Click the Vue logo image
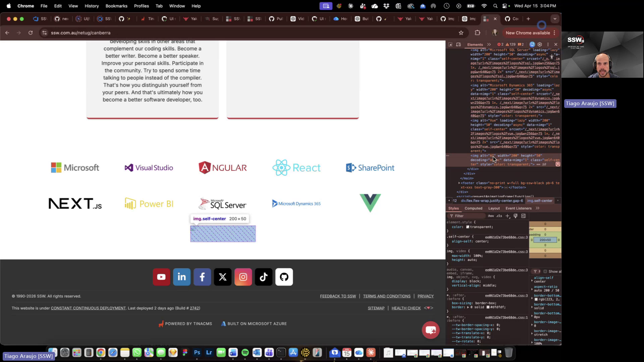This screenshot has height=362, width=644. (370, 203)
